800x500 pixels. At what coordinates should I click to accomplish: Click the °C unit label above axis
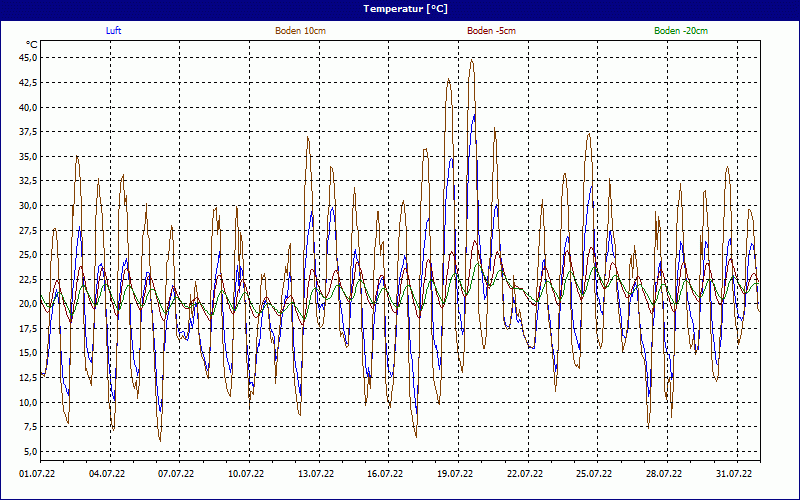32,45
